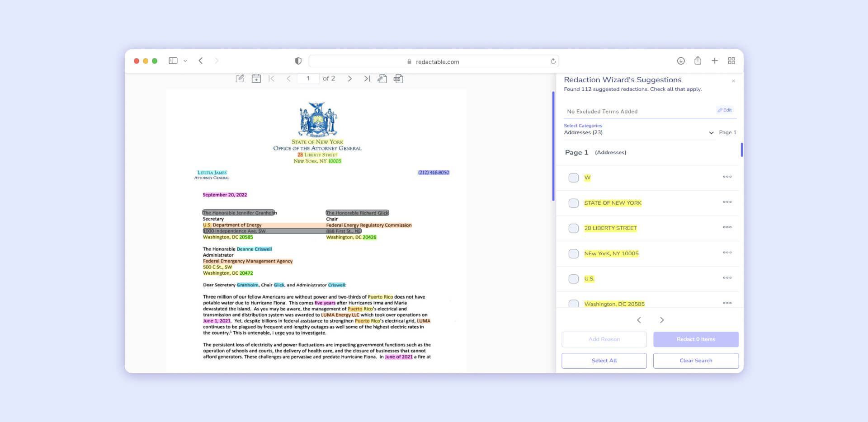Go back in browser history
868x422 pixels.
click(x=201, y=61)
